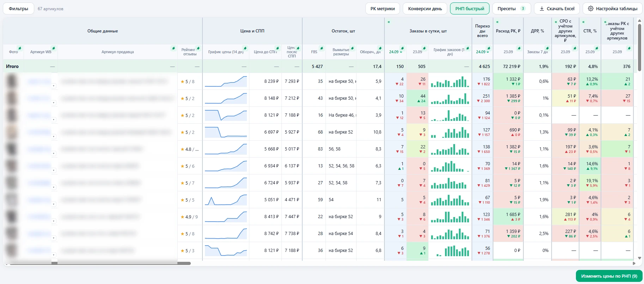Select the РНП быстрый view
The image size is (644, 284).
pyautogui.click(x=470, y=8)
